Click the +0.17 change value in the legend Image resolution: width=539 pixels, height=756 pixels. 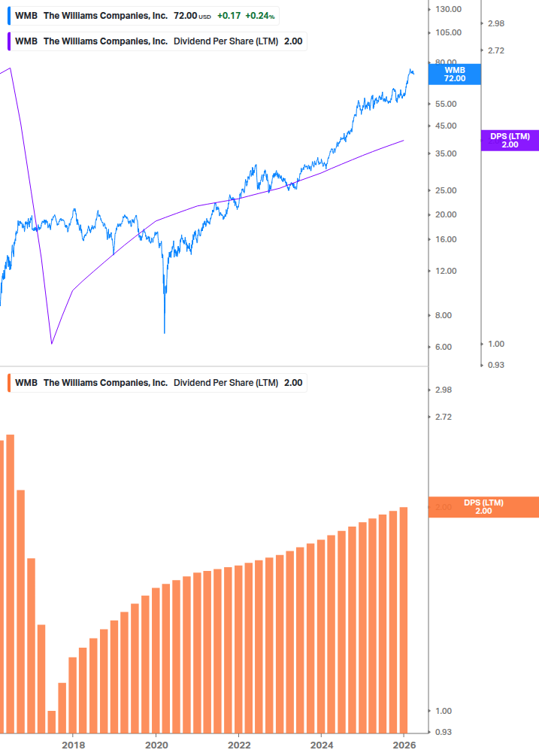point(229,16)
